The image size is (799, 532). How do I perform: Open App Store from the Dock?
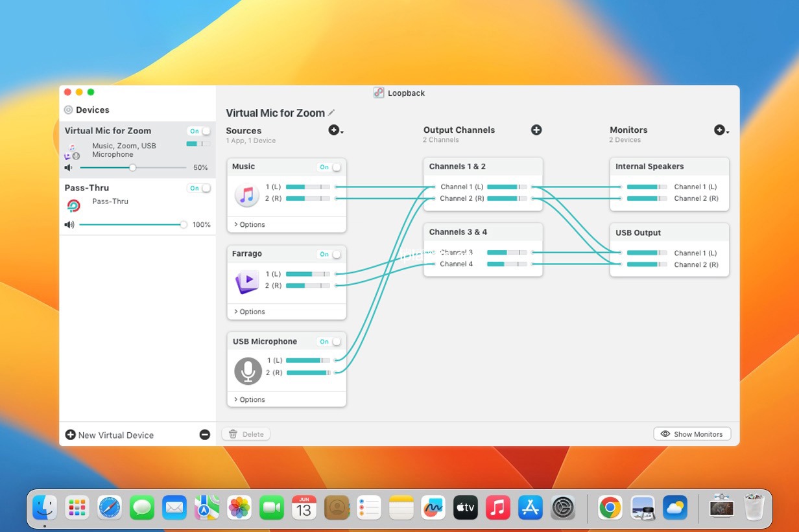[x=531, y=507]
